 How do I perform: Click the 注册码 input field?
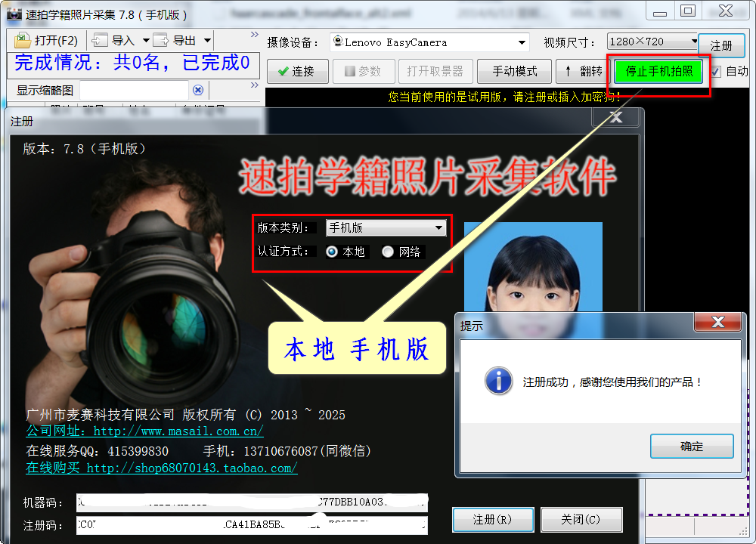pos(253,524)
